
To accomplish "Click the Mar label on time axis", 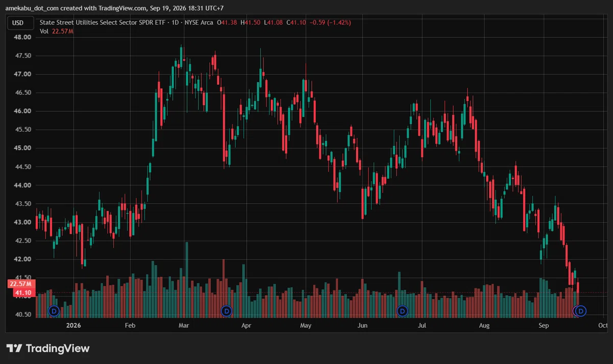I will point(184,325).
